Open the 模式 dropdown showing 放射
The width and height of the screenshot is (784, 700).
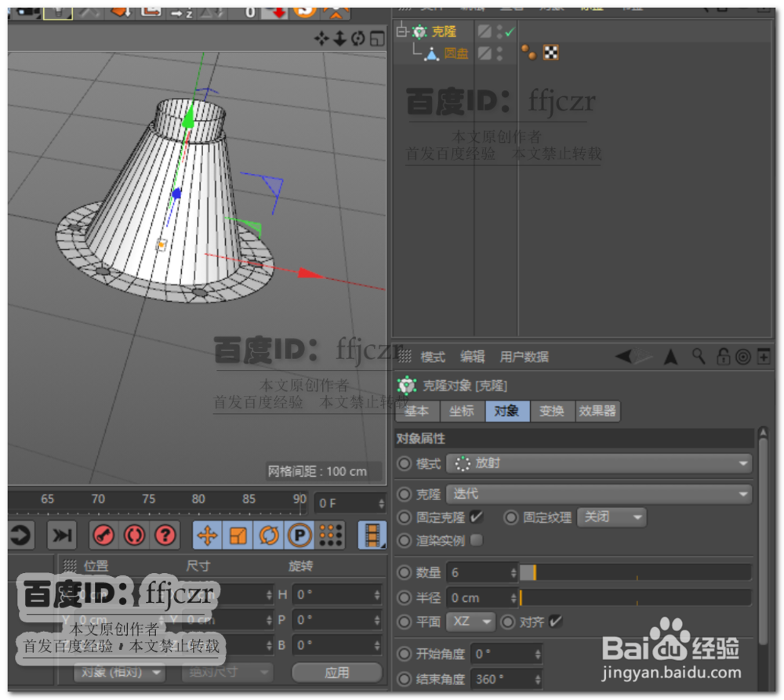(599, 463)
